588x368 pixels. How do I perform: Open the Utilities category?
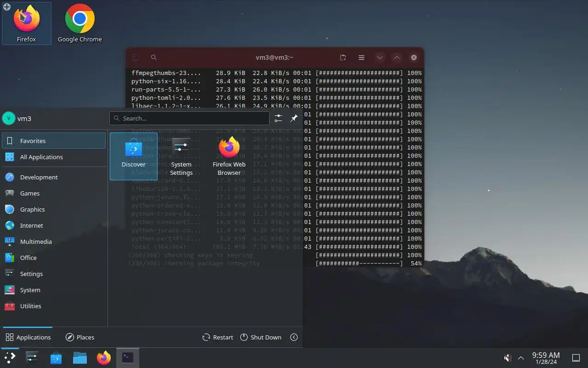54,306
